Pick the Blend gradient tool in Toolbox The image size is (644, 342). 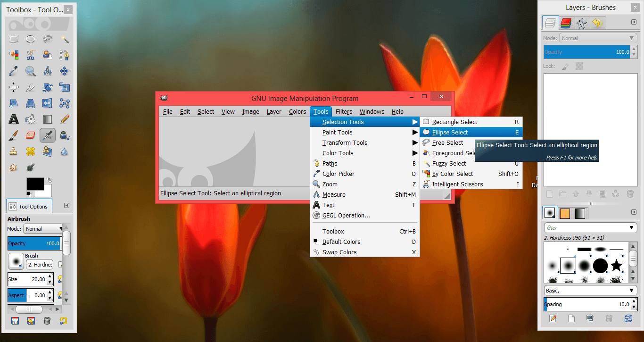click(x=48, y=119)
